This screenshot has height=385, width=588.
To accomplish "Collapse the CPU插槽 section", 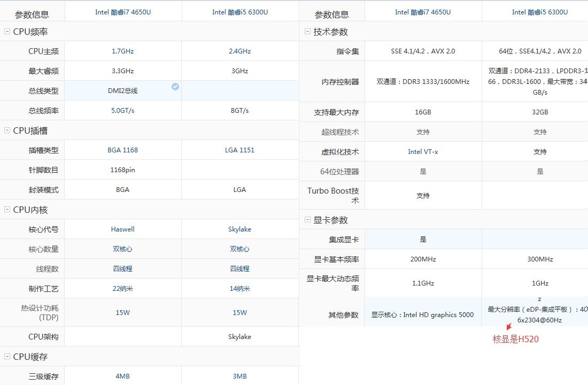I will click(x=7, y=130).
